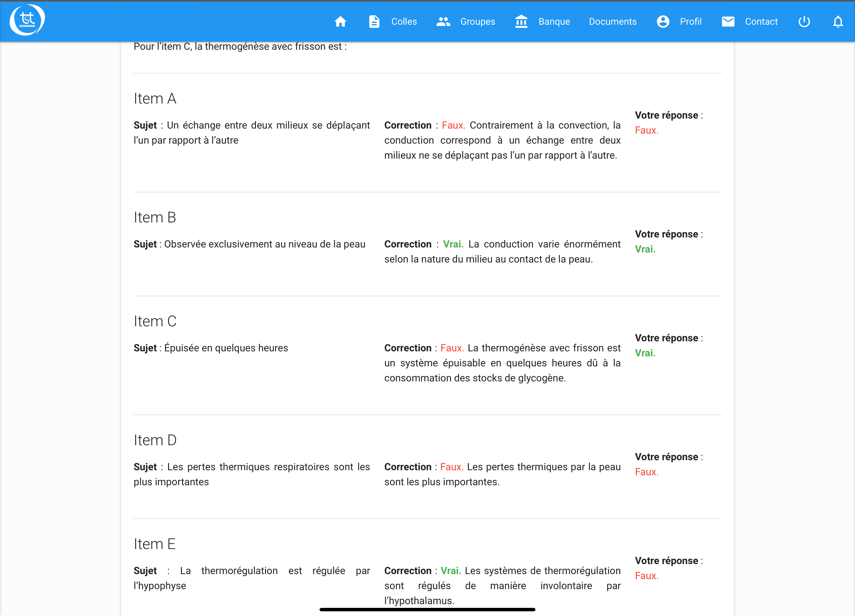Click the Contact envelope icon

(728, 22)
